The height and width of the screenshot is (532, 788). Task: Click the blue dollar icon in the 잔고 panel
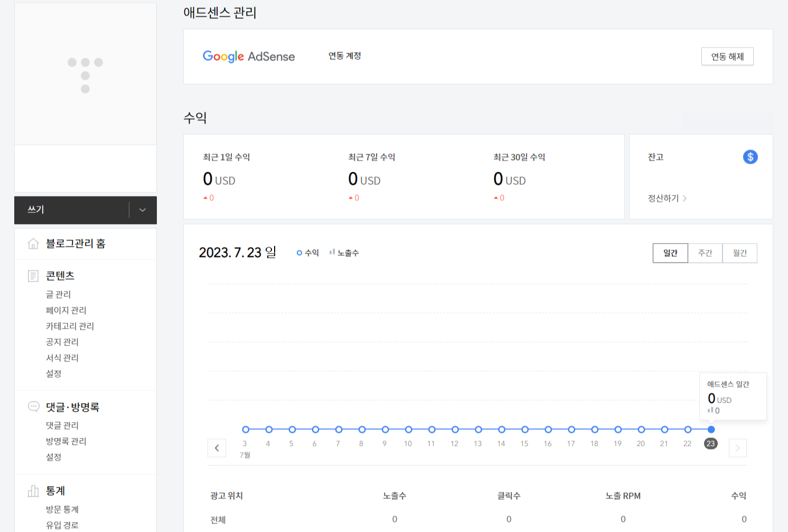click(749, 156)
